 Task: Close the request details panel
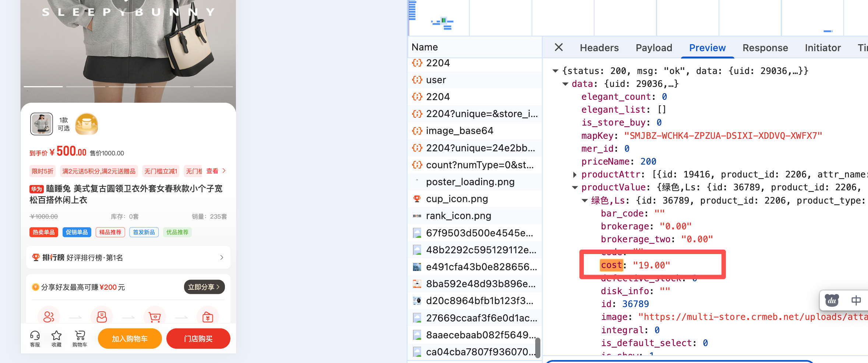tap(558, 47)
